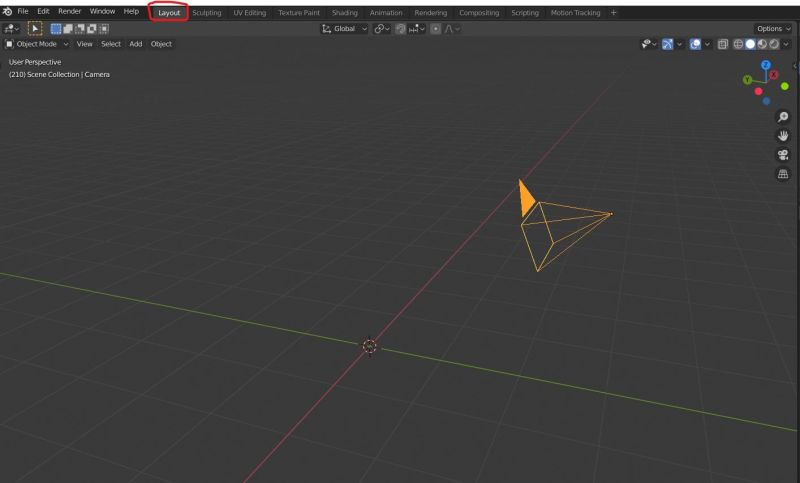This screenshot has width=800, height=483.
Task: Toggle X-Ray view button
Action: click(722, 44)
